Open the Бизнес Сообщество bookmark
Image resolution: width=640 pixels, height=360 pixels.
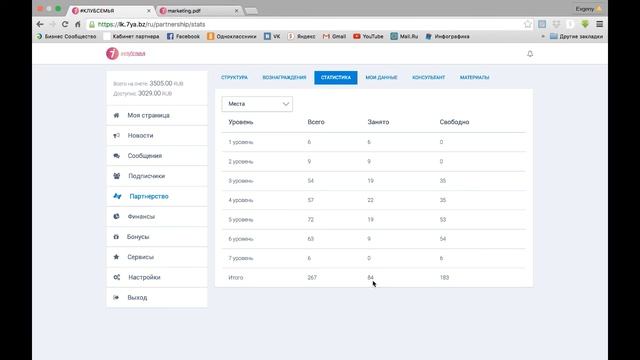tap(66, 36)
